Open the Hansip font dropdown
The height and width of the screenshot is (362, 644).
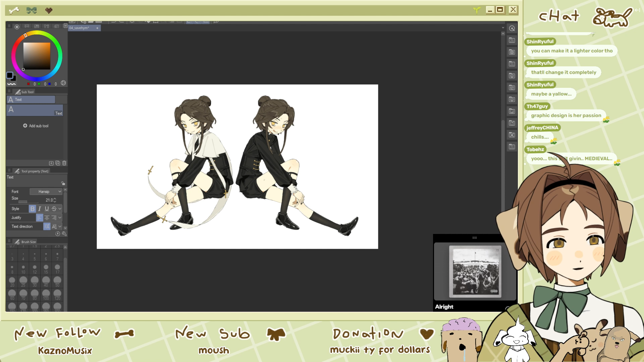pos(46,192)
